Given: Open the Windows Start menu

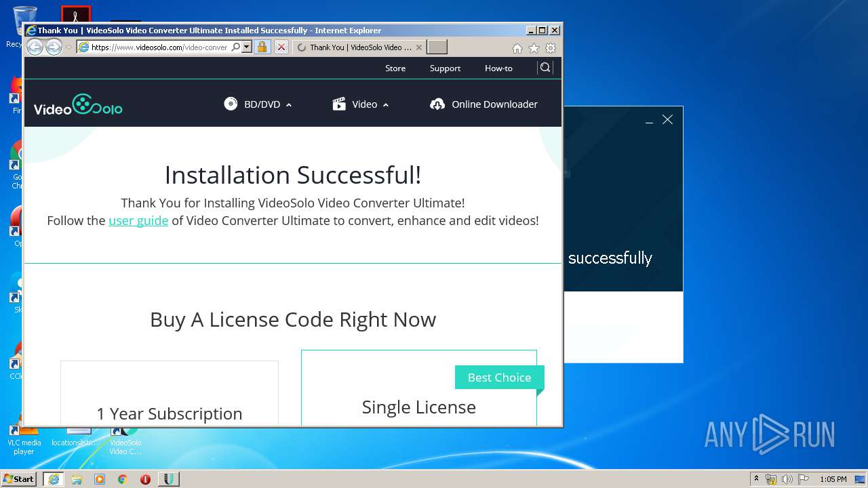Looking at the screenshot, I should click(18, 479).
